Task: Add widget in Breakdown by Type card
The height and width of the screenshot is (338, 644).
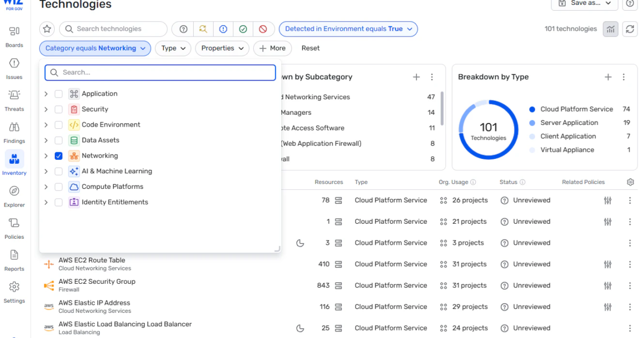Action: (608, 77)
